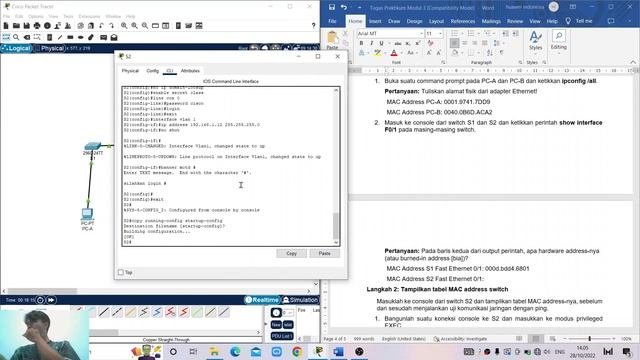This screenshot has height=360, width=640.
Task: Click the Underline icon in Word
Action: pyautogui.click(x=381, y=43)
